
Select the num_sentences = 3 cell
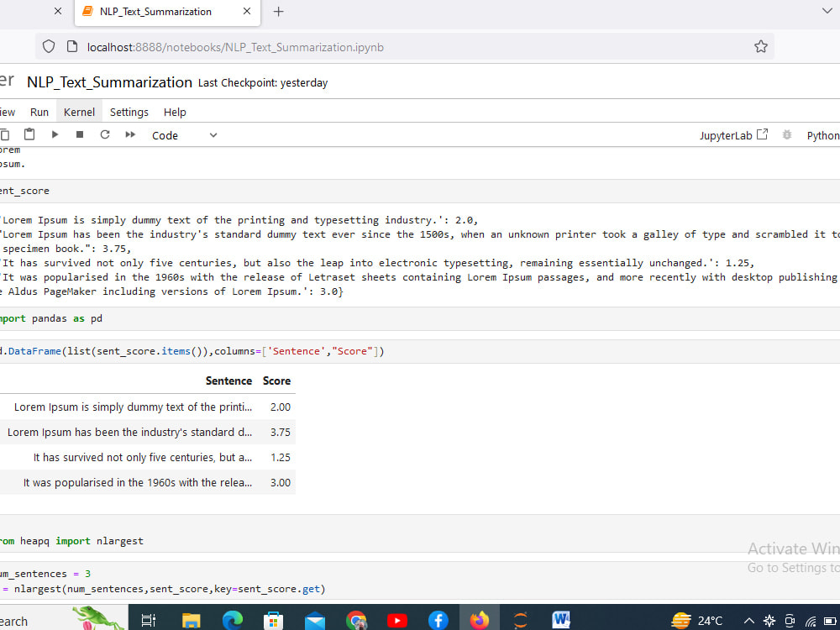[420, 581]
